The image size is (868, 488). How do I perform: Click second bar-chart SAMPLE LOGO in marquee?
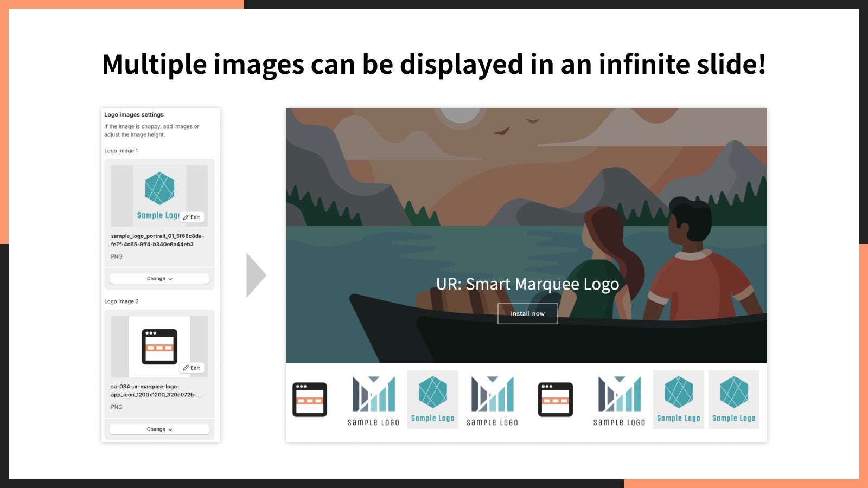pyautogui.click(x=492, y=401)
